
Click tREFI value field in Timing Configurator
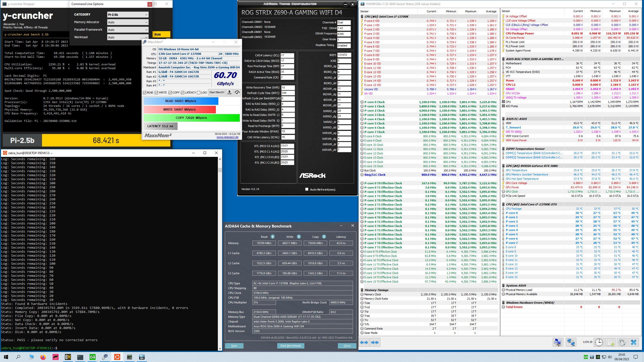pos(344,55)
